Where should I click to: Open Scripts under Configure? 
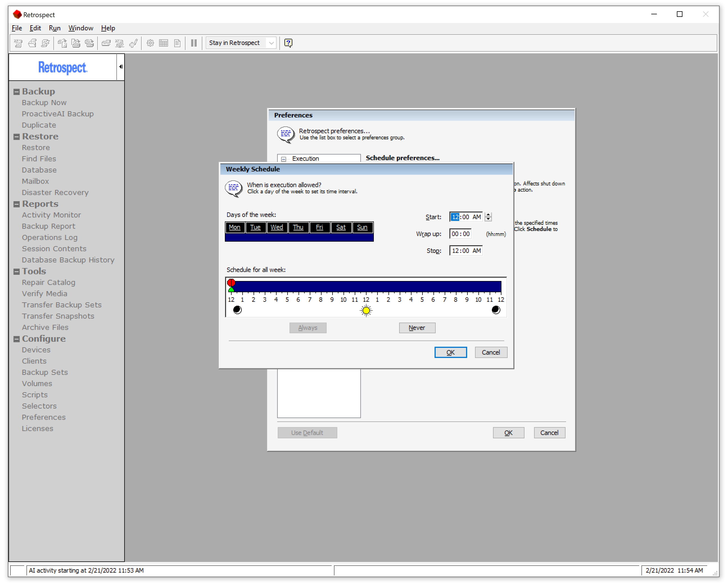[x=35, y=395]
